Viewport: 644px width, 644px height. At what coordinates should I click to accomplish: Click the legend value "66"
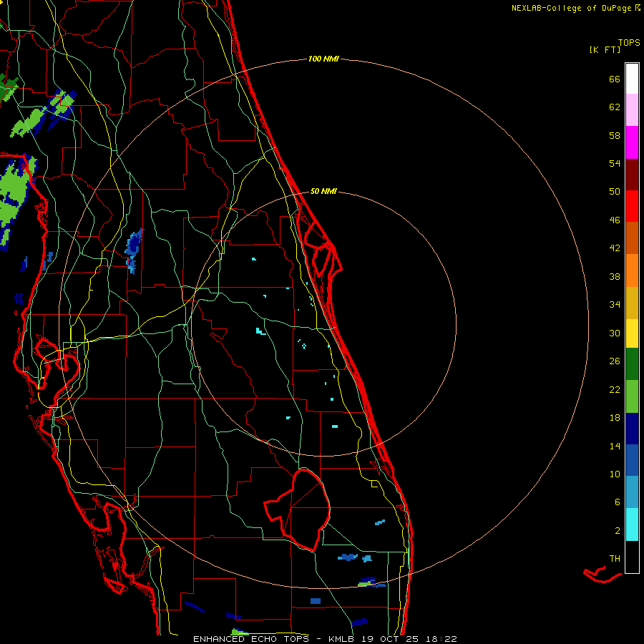[615, 79]
